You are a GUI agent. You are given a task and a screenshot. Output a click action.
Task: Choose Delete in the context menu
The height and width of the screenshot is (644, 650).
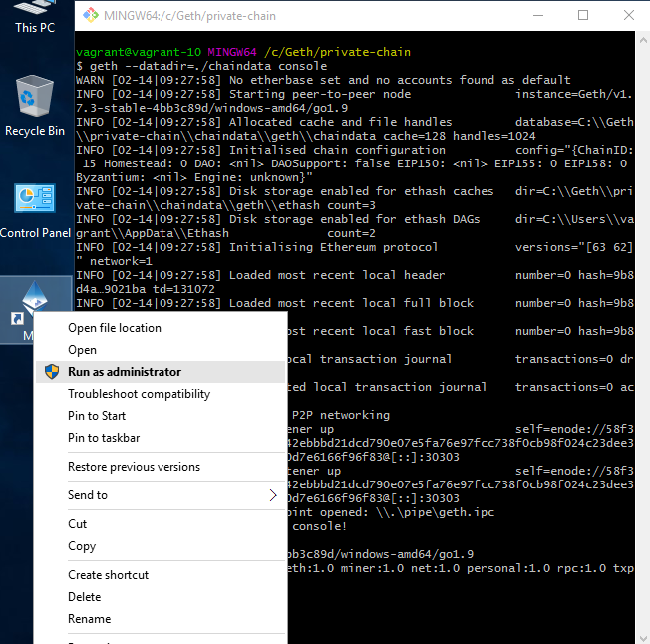point(161,597)
